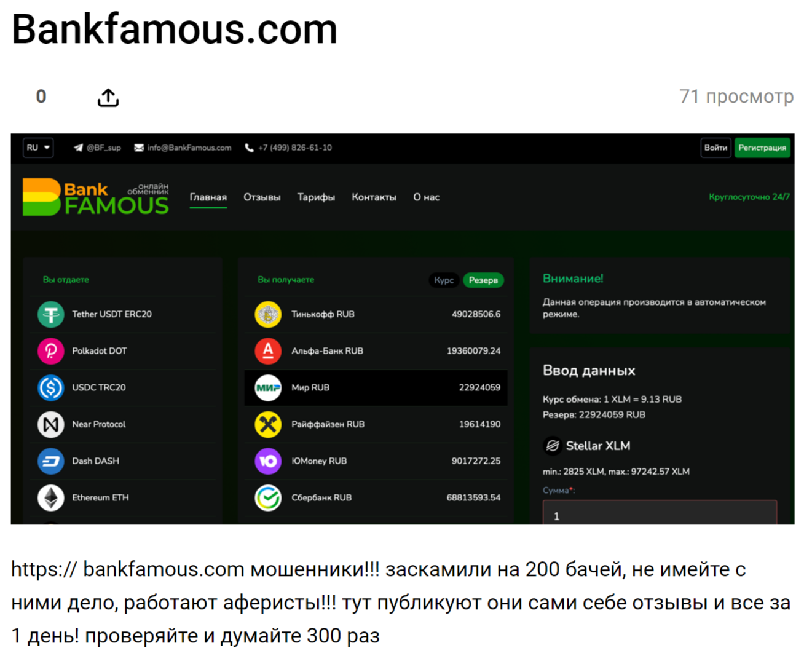Select the Райффайзен RUB icon
Screen dimensions: 812x672
click(268, 424)
